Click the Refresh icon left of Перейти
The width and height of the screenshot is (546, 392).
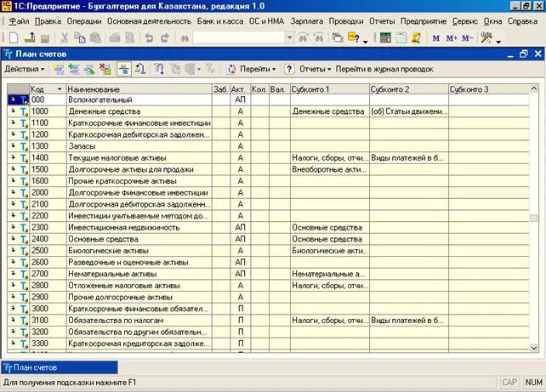coord(231,69)
